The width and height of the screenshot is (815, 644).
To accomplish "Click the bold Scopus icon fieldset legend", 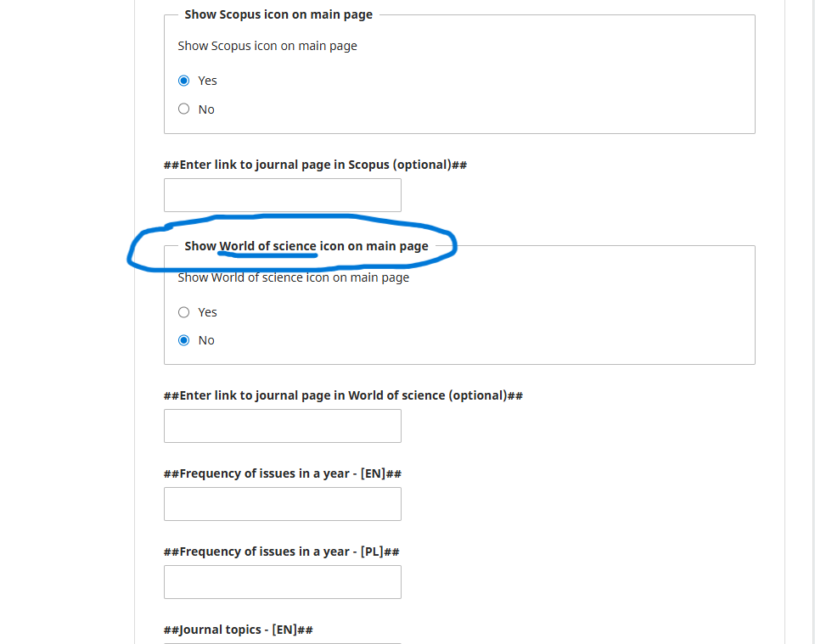I will click(x=278, y=14).
